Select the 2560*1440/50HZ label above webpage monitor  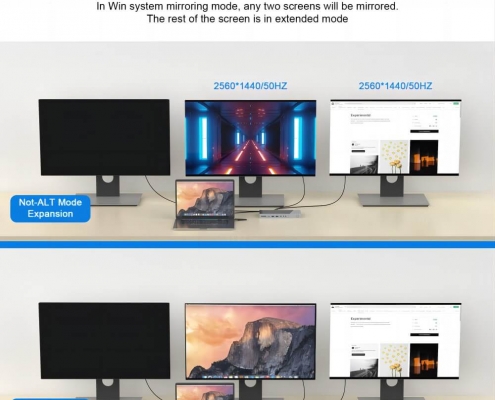pyautogui.click(x=395, y=86)
